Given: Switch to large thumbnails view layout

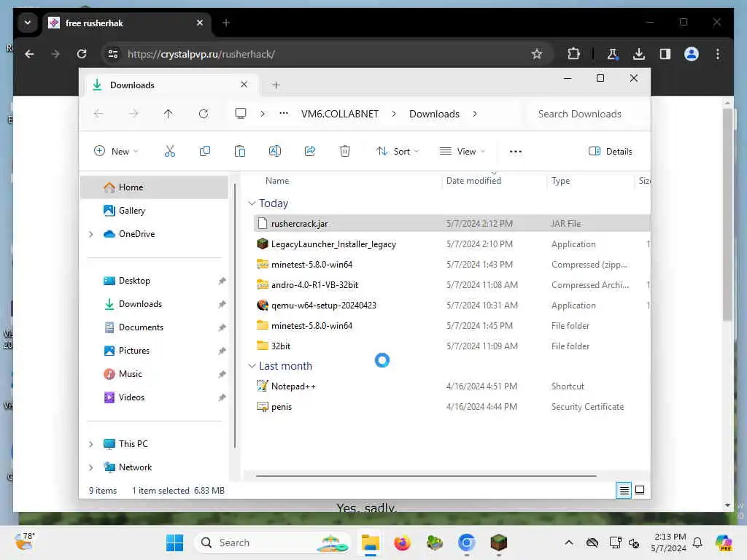Looking at the screenshot, I should [640, 490].
